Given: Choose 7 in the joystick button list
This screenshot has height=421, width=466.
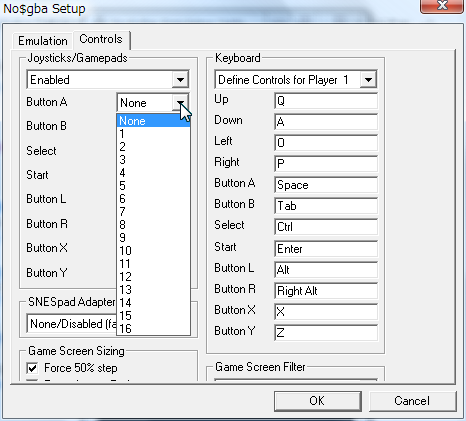Looking at the screenshot, I should point(153,212).
